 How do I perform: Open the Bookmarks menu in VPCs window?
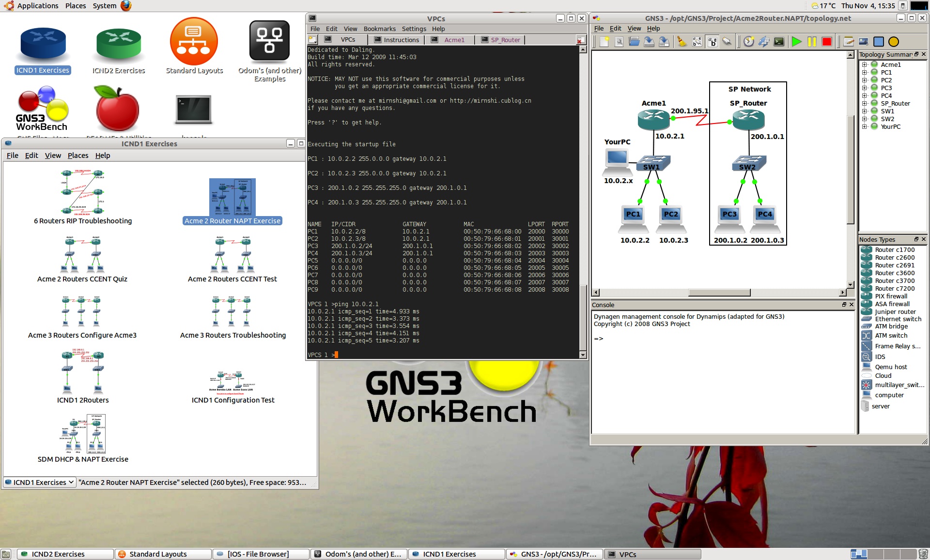coord(379,29)
